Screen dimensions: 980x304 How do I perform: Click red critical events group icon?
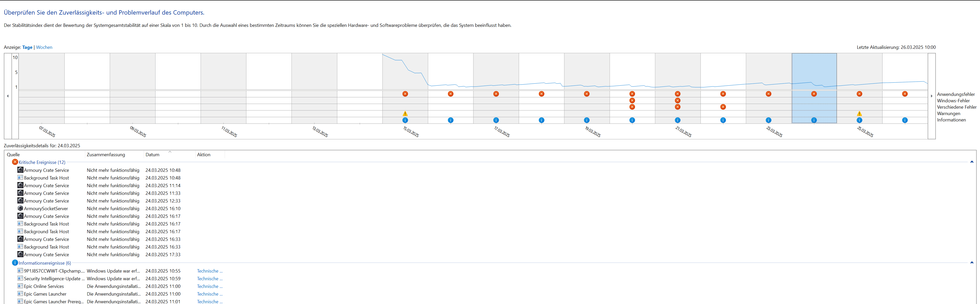coord(15,162)
